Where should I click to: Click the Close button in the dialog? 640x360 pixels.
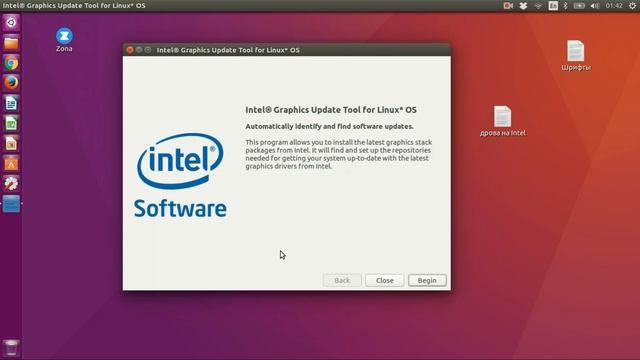[384, 280]
